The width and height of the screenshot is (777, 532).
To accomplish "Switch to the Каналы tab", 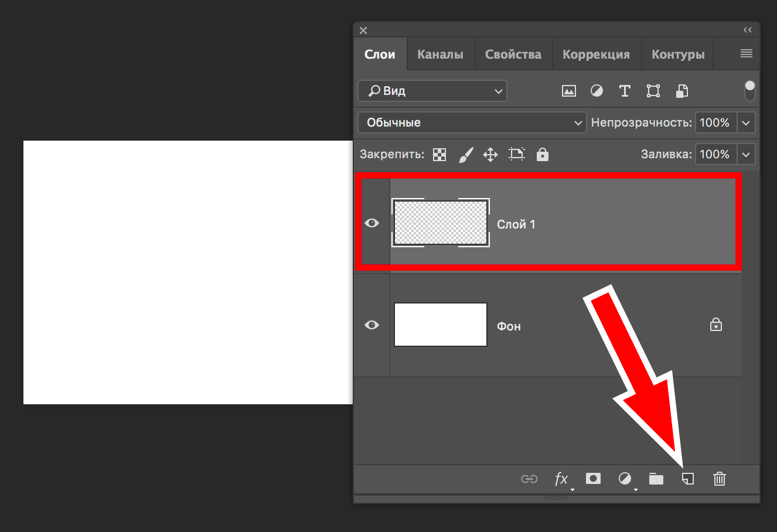I will click(x=440, y=54).
